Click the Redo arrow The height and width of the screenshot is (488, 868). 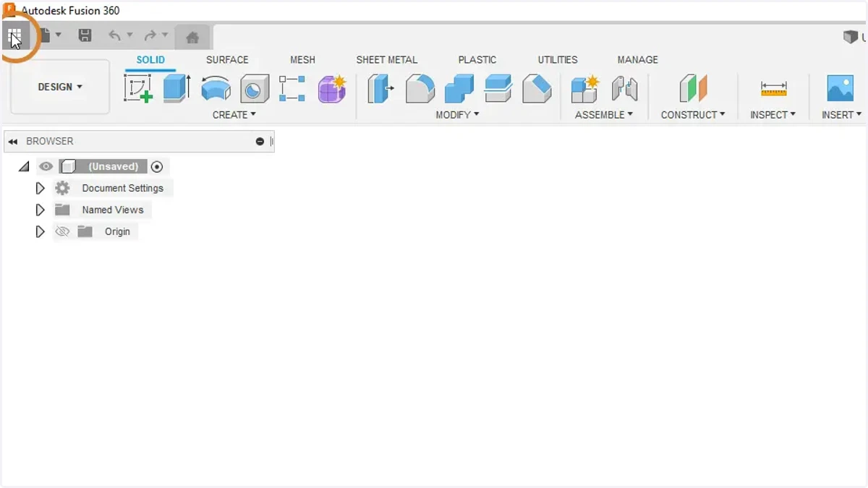pos(150,35)
